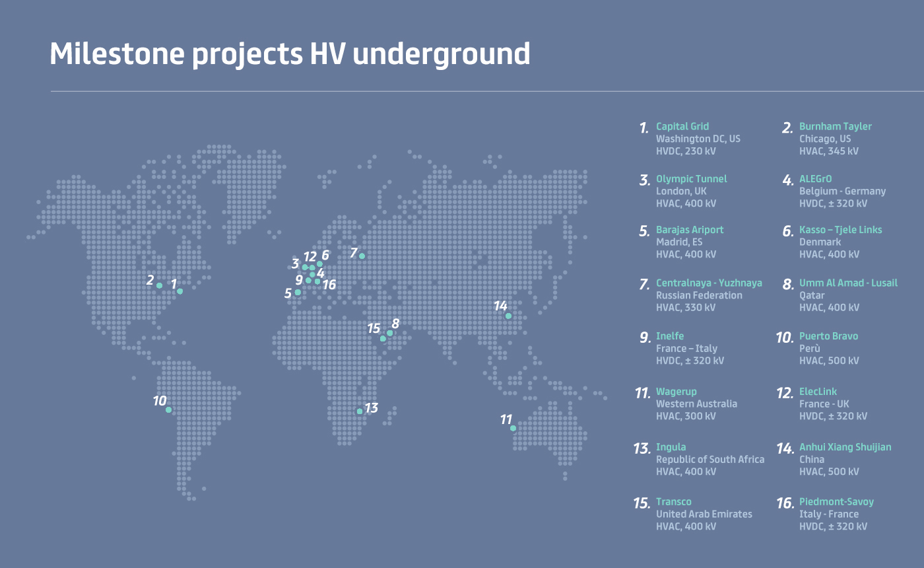Click the 'Denmark' location text
Screen dimensions: 924x568
coord(820,242)
